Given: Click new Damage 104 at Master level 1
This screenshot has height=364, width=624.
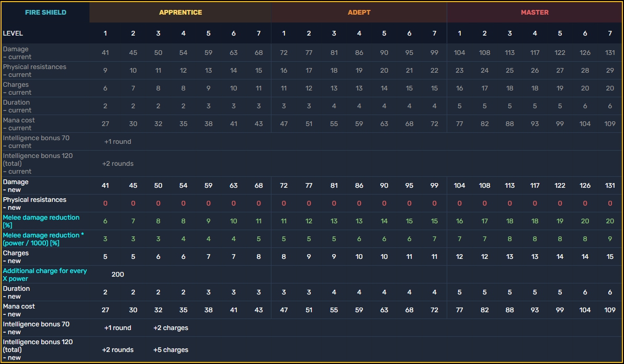Looking at the screenshot, I should click(x=460, y=185).
